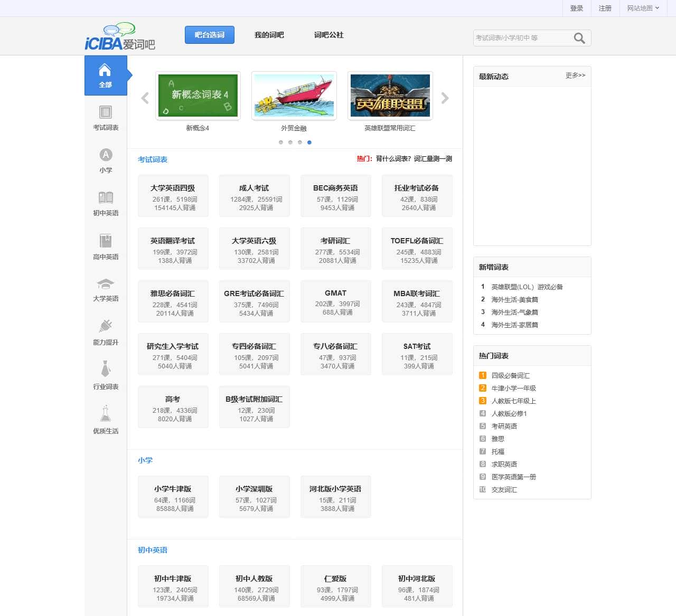The height and width of the screenshot is (616, 676).
Task: Click 四级必备词汇 in 热门词表
Action: click(511, 376)
